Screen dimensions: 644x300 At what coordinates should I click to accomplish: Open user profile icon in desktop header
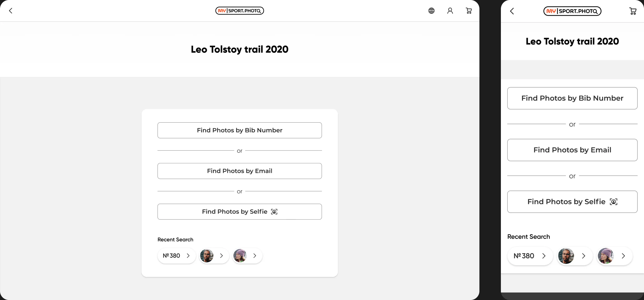coord(450,11)
